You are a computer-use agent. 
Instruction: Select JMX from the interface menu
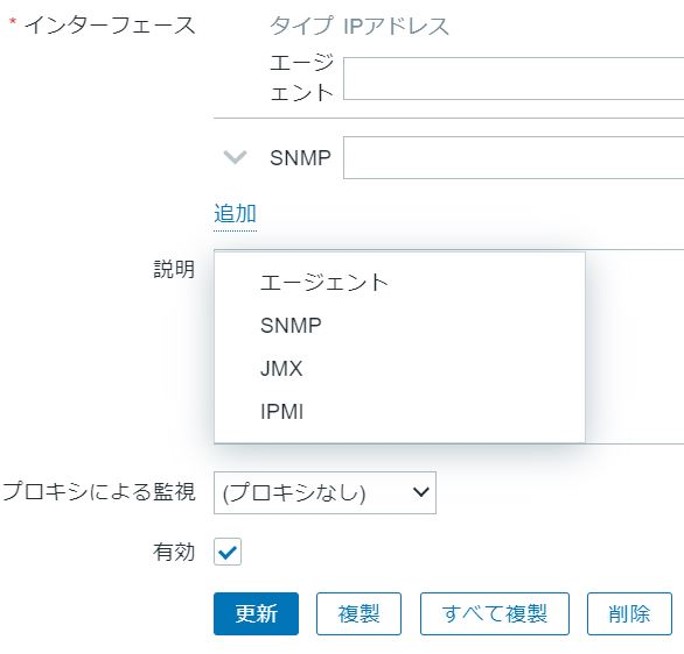(x=399, y=369)
